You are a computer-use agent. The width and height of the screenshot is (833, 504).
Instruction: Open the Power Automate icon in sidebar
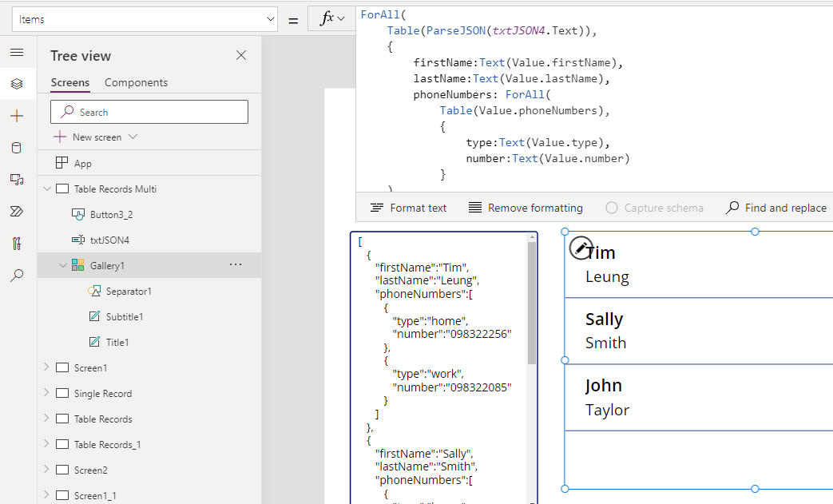click(17, 212)
